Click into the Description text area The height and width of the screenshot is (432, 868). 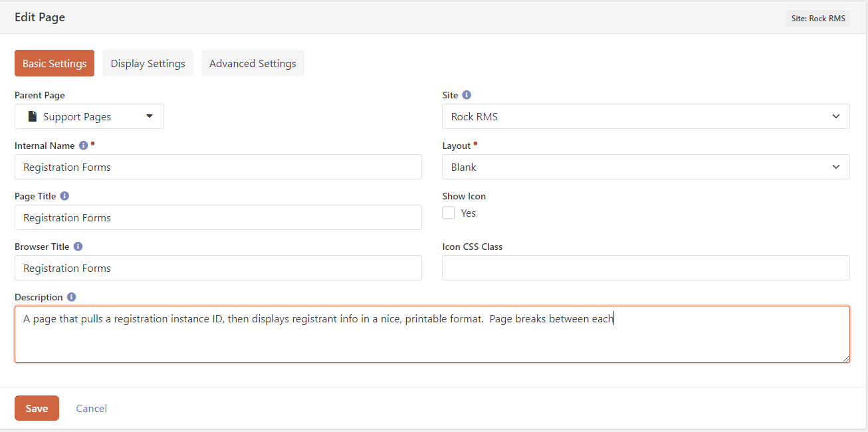[x=432, y=334]
